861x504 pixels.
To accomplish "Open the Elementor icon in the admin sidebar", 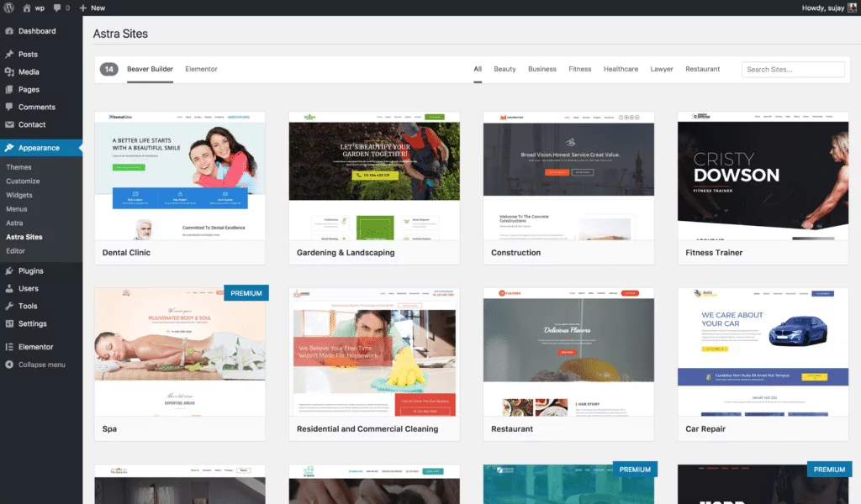I will [x=10, y=345].
